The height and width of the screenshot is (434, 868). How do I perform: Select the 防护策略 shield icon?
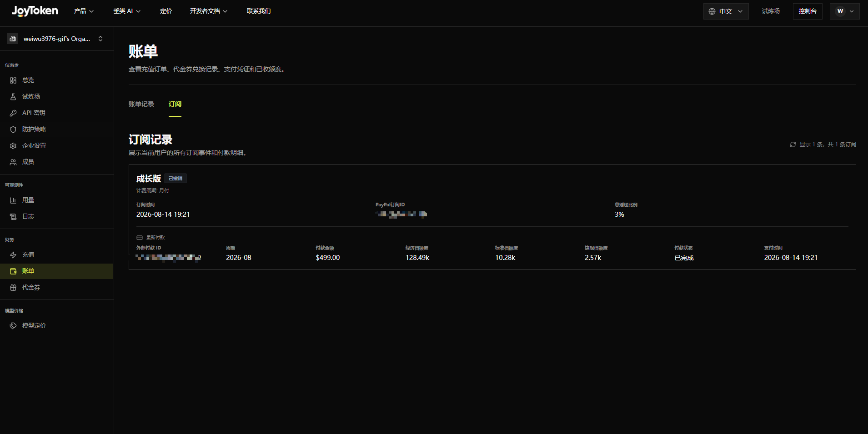13,130
